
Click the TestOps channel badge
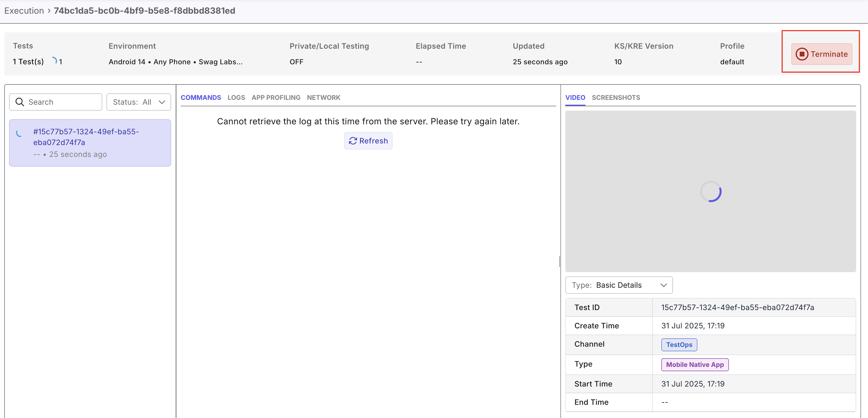tap(679, 345)
